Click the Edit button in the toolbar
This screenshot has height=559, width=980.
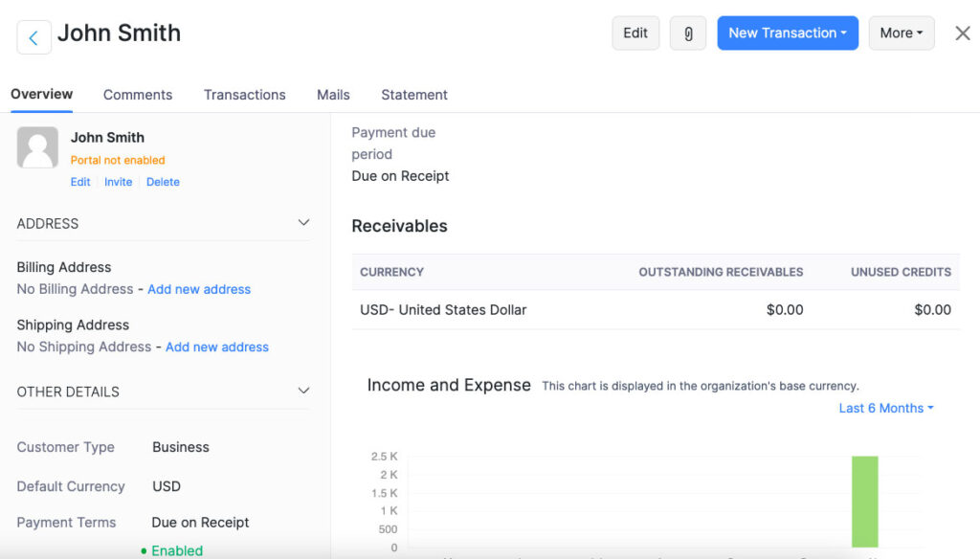coord(635,33)
